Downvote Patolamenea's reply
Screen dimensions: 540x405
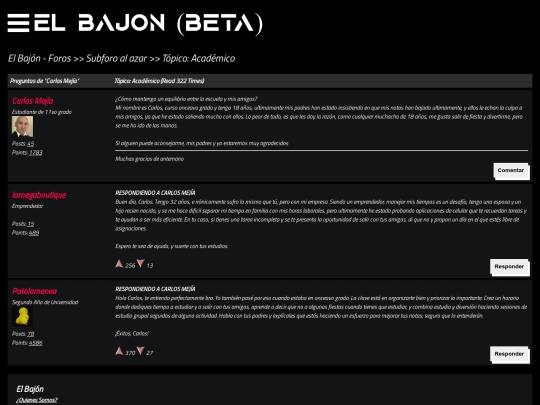(x=140, y=351)
